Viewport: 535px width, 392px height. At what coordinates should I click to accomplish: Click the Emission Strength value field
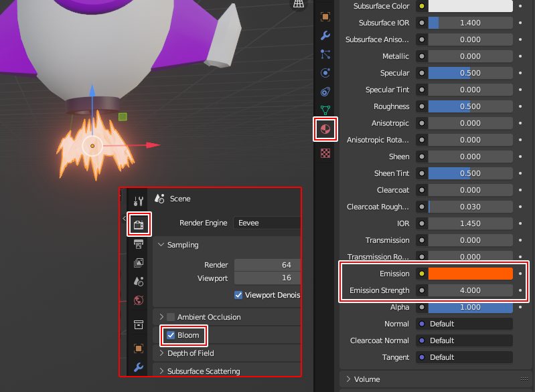(470, 290)
